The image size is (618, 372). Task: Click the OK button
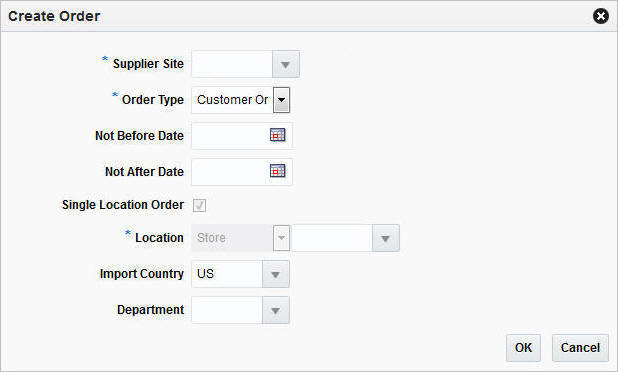(523, 348)
